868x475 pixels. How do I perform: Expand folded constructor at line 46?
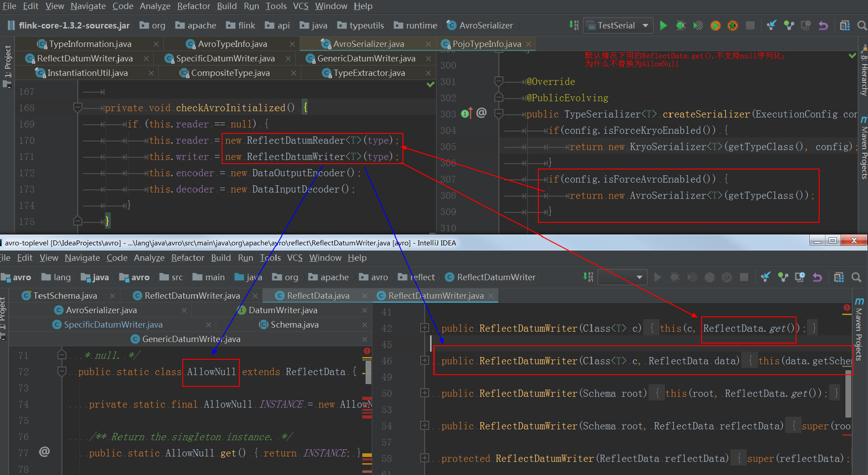point(424,360)
